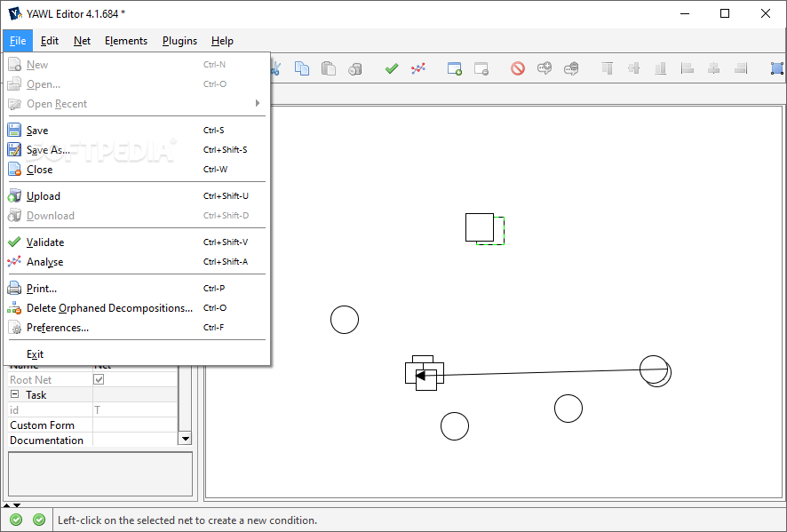Viewport: 787px width, 532px height.
Task: Click the 'Custom Form' property label
Action: pyautogui.click(x=42, y=425)
